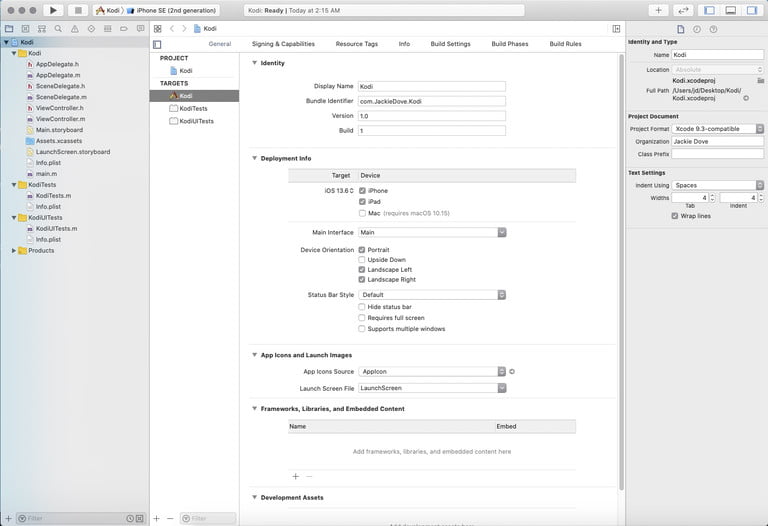Enable the Mac device checkbox
Screen dimensions: 768x526
362,213
